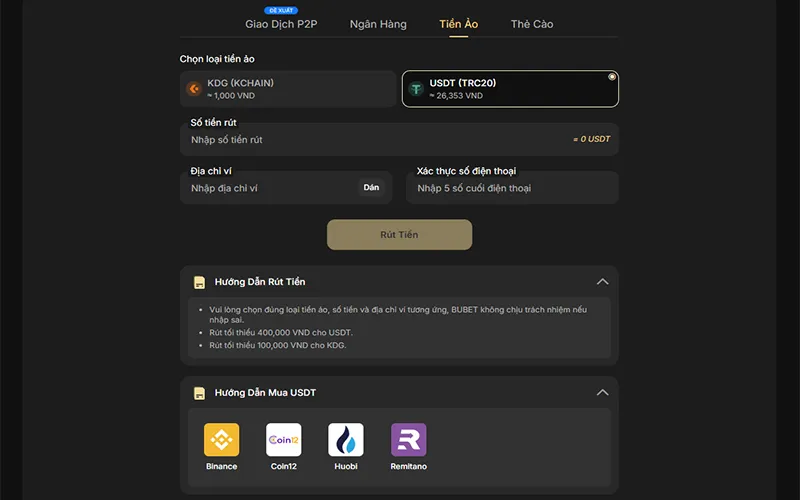Collapse the Hướng Dẫn Rút Tiền section chevron
The image size is (800, 500).
[602, 282]
